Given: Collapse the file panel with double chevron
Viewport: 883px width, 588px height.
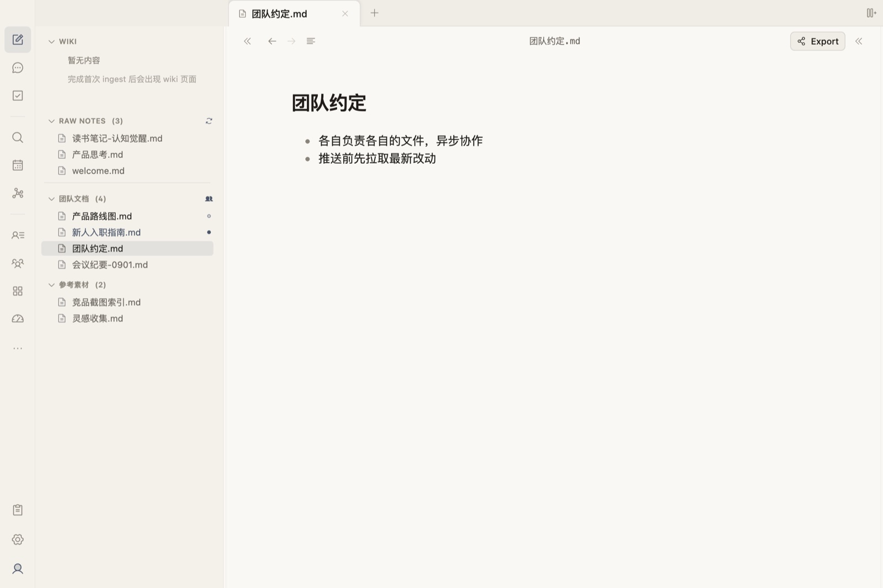Looking at the screenshot, I should pos(247,41).
